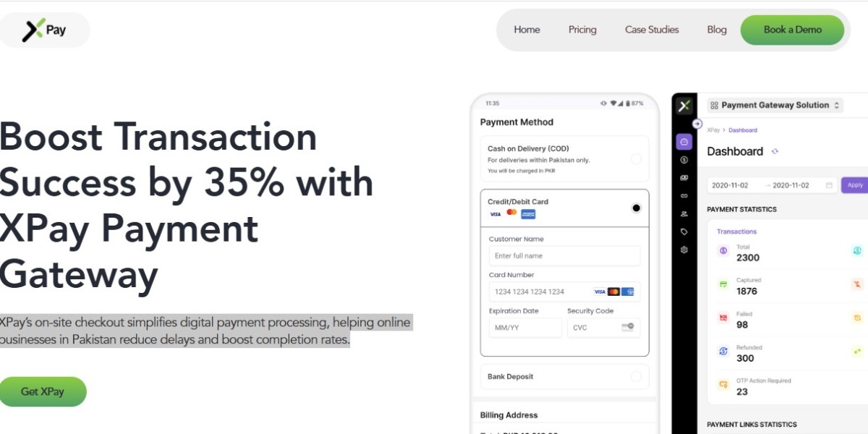Click the refresh icon beside Dashboard
Image resolution: width=868 pixels, height=434 pixels.
pos(775,151)
